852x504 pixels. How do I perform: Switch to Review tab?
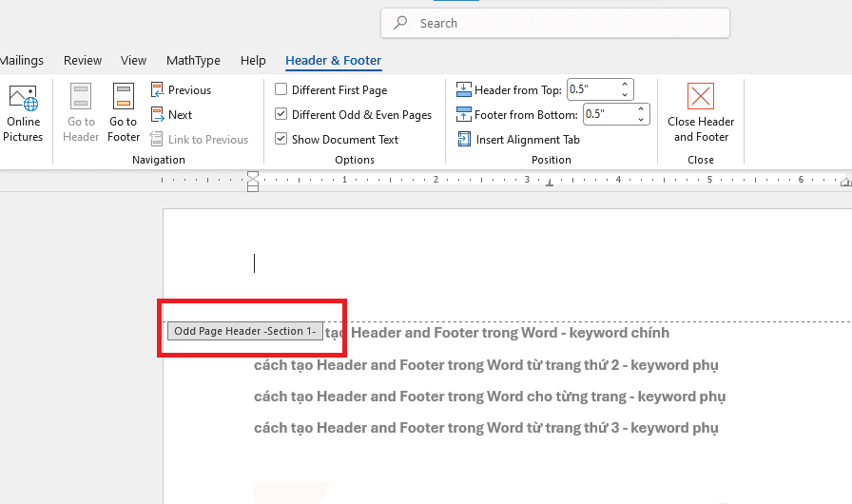83,60
